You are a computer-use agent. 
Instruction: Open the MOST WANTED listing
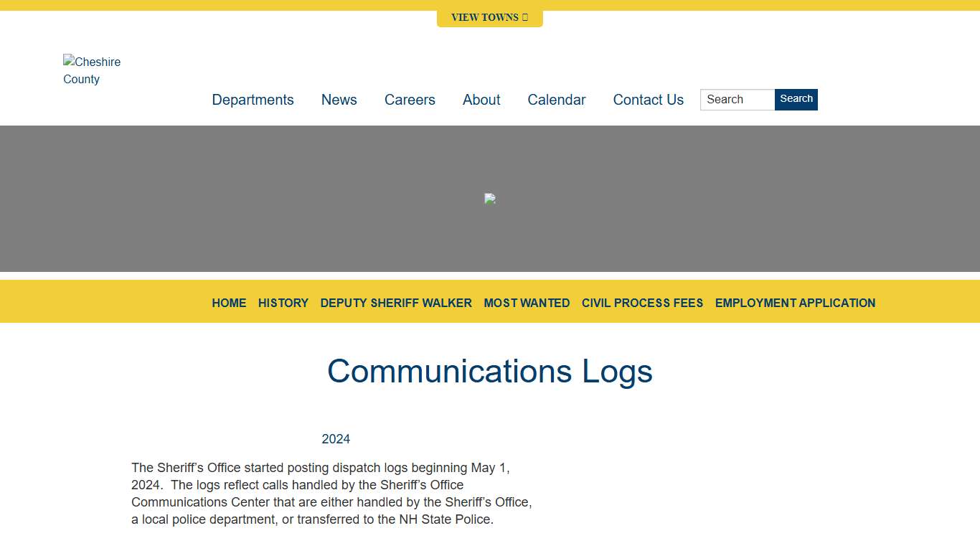pyautogui.click(x=527, y=303)
